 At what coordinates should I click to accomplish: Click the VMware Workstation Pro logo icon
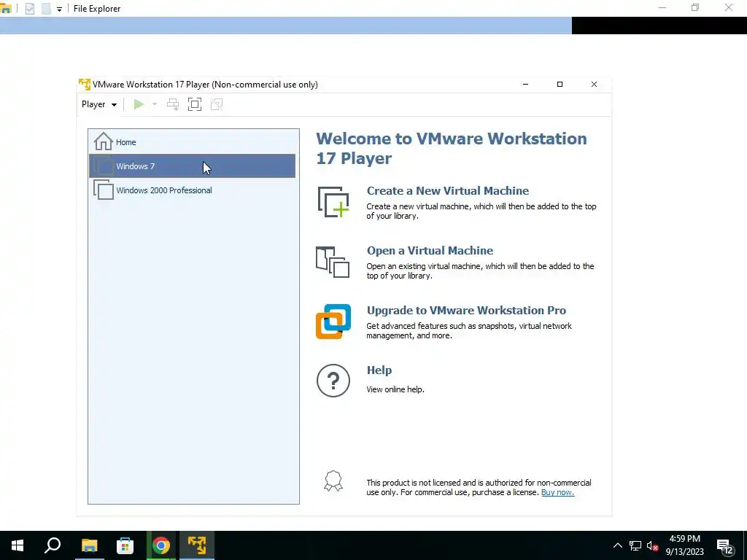tap(333, 322)
